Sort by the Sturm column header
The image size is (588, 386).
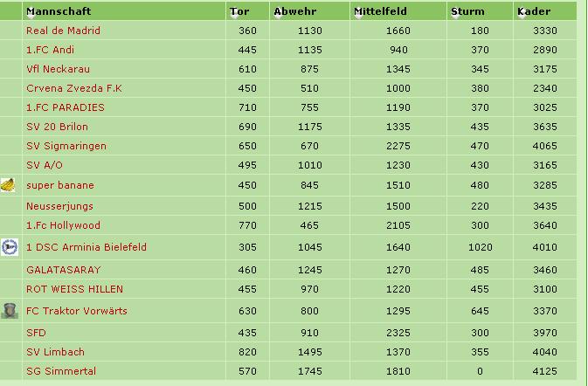[x=467, y=11]
